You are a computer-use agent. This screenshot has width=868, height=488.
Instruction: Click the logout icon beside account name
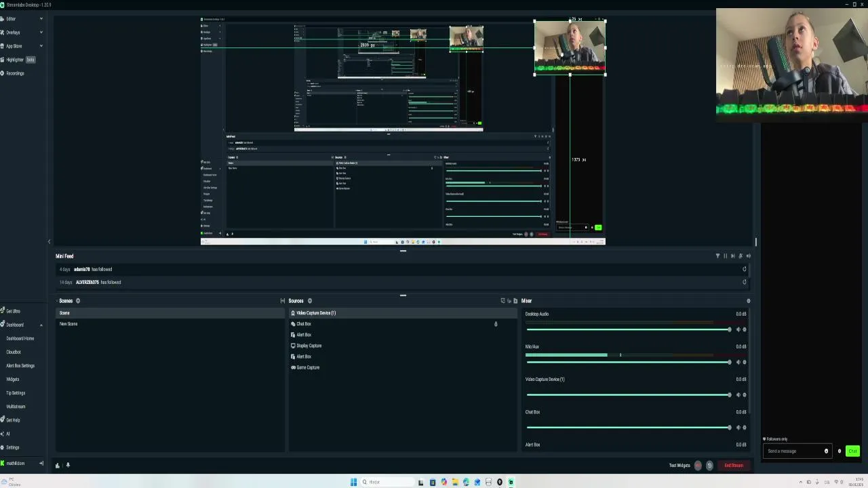pyautogui.click(x=41, y=464)
